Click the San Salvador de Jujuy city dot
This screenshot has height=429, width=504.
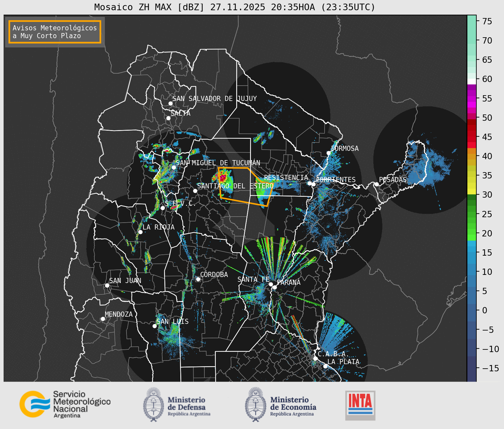170,103
